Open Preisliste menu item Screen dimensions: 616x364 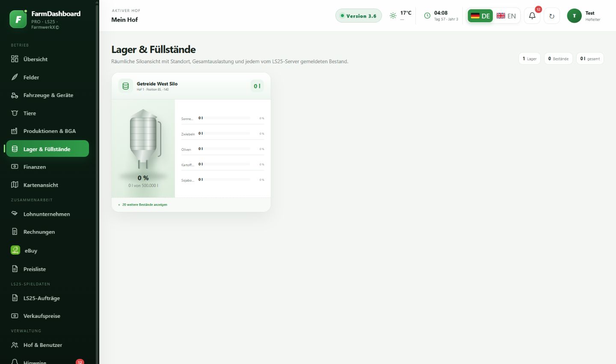tap(47, 269)
